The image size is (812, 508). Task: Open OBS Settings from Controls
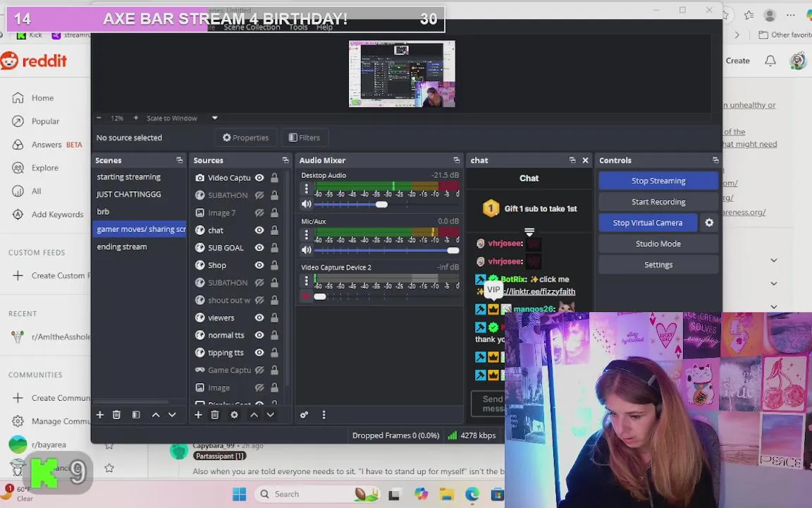click(658, 265)
